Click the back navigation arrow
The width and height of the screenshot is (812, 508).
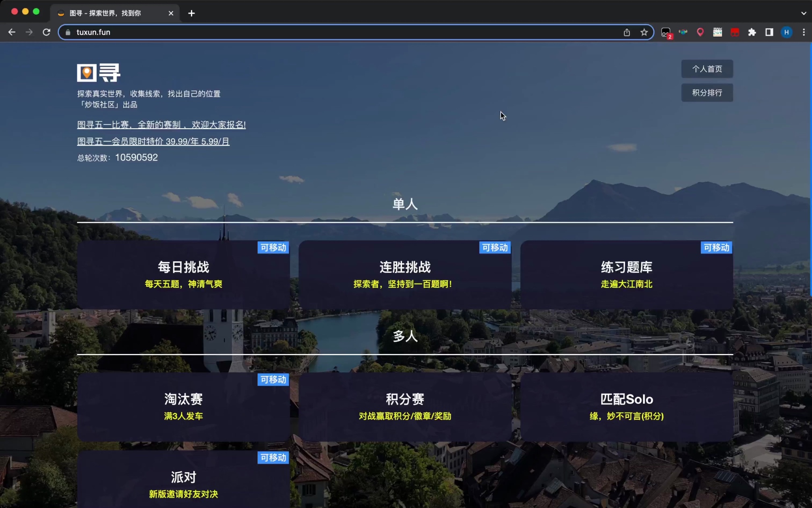pos(12,32)
